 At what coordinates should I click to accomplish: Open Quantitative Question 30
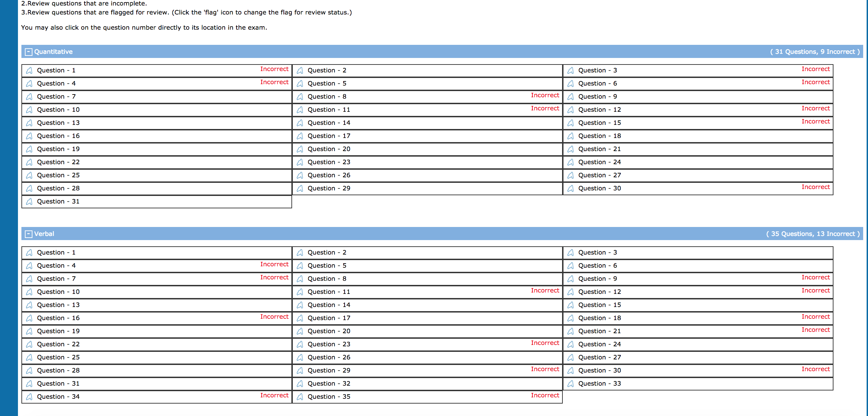click(x=599, y=189)
